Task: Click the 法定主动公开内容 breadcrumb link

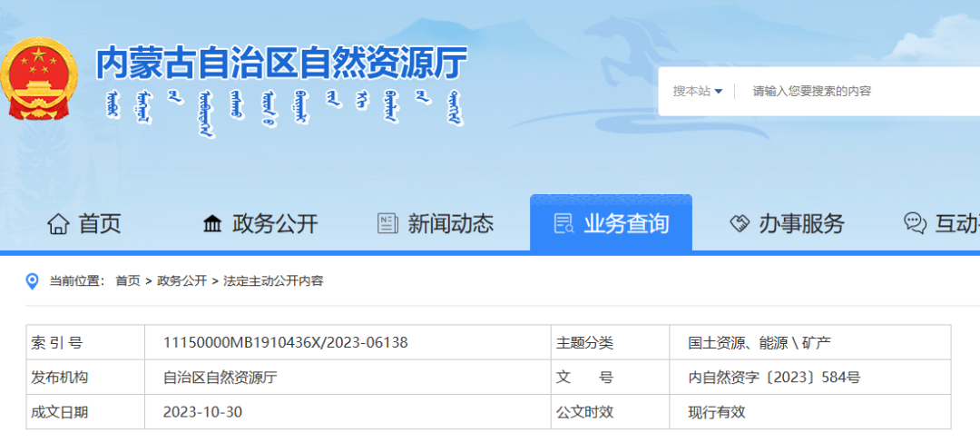Action: click(273, 281)
